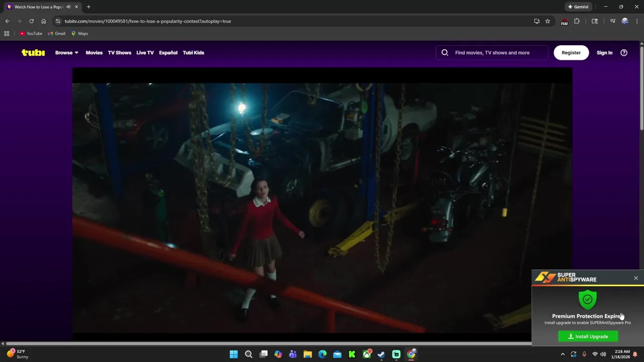Open Gmail bookmark
Viewport: 644px width, 362px height.
[x=56, y=34]
